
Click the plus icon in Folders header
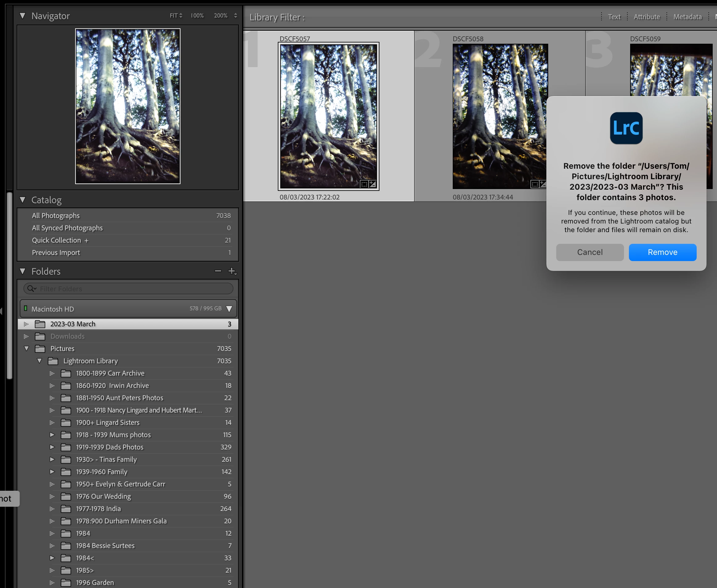tap(232, 271)
